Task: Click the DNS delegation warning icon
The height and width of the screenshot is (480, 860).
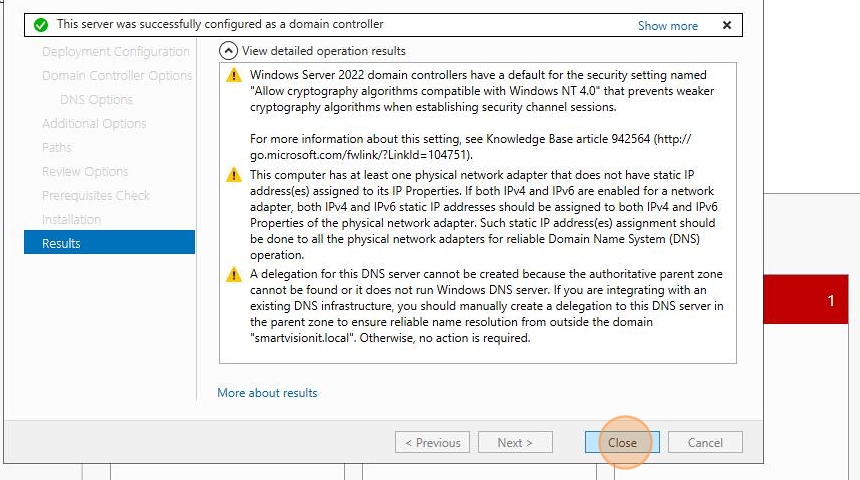Action: (234, 274)
